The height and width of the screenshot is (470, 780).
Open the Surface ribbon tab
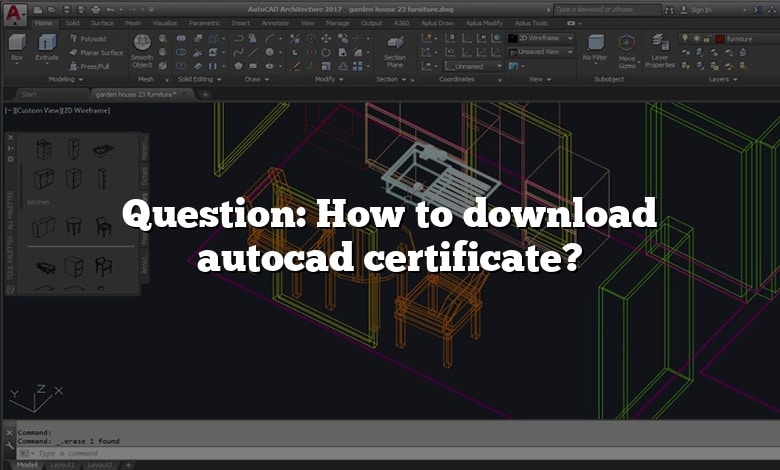(x=102, y=23)
